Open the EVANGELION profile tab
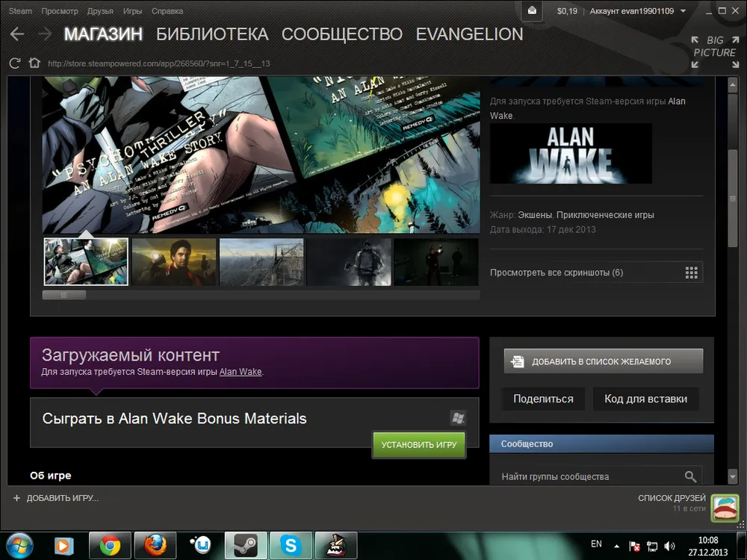 click(x=469, y=34)
